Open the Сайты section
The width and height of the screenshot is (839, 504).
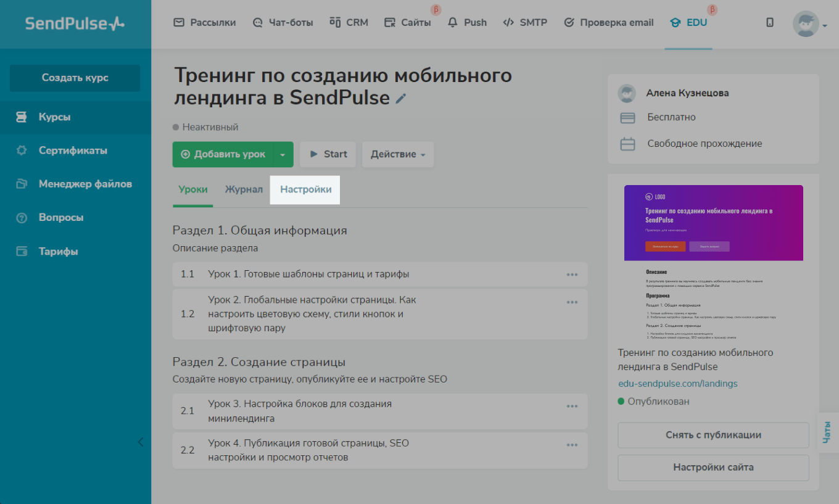407,22
